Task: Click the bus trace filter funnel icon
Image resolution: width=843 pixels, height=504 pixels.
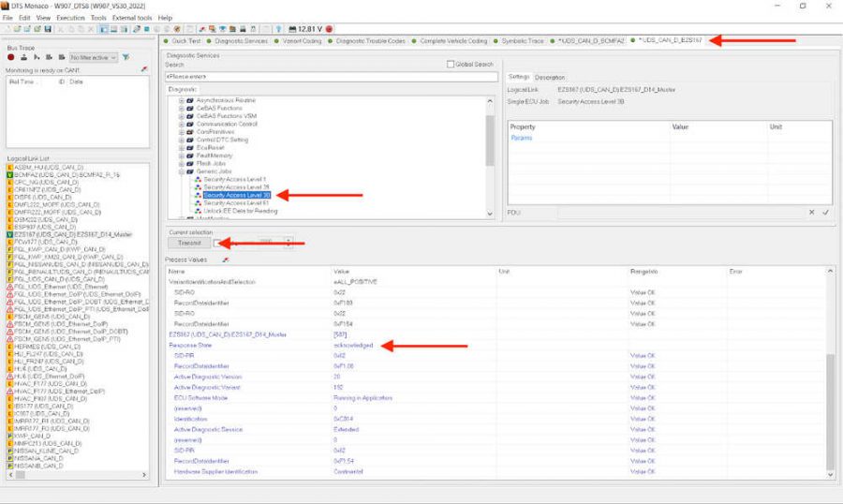Action: pyautogui.click(x=126, y=57)
